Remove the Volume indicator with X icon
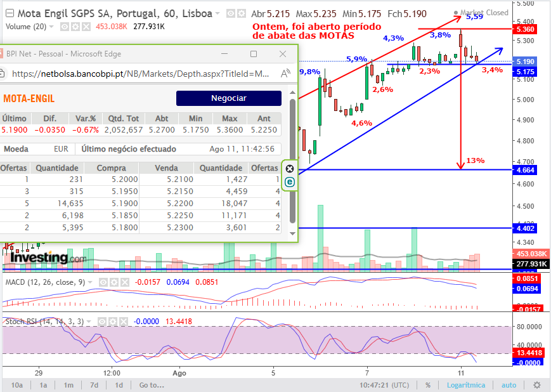The image size is (551, 392). 86,27
